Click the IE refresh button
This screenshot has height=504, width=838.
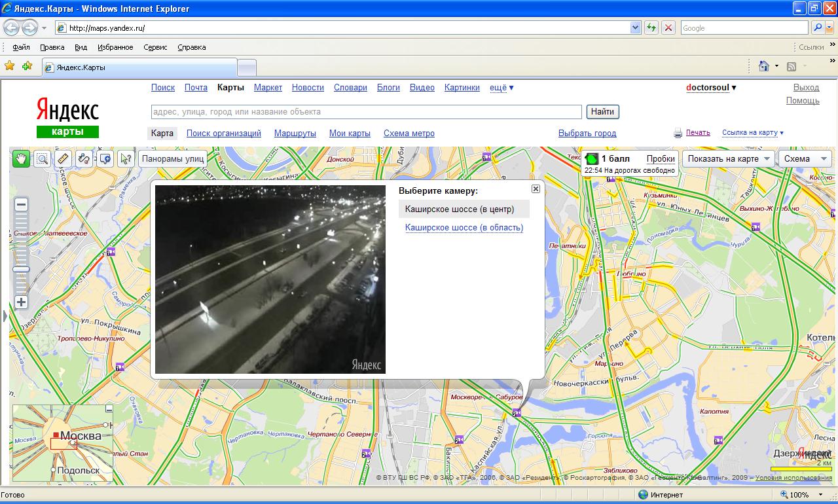coord(651,28)
